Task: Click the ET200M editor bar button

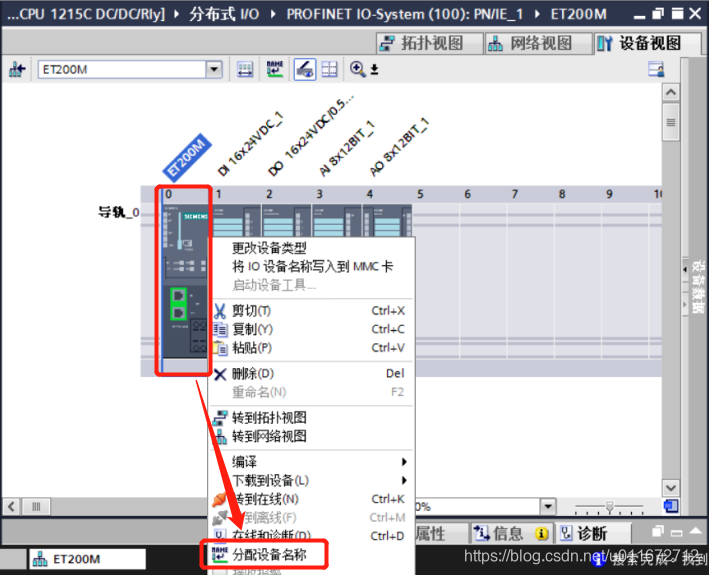Action: [88, 559]
